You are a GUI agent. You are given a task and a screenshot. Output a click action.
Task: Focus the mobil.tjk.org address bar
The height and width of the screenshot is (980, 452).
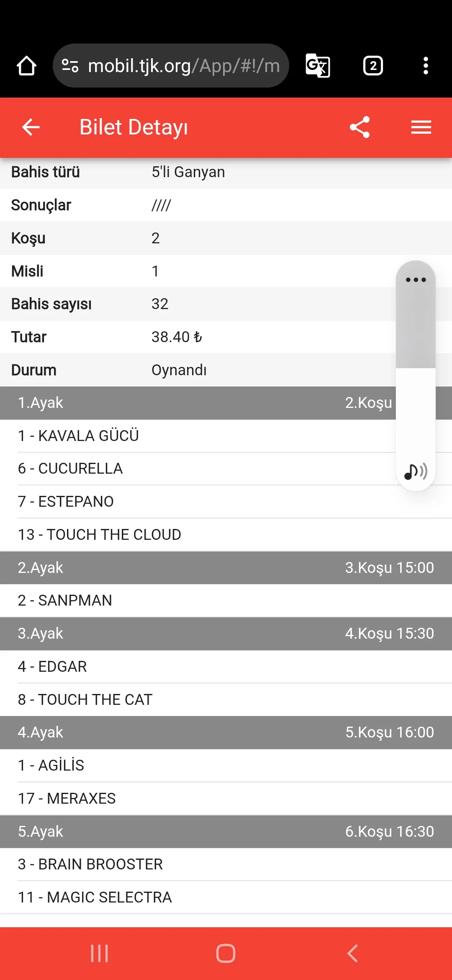click(x=183, y=66)
